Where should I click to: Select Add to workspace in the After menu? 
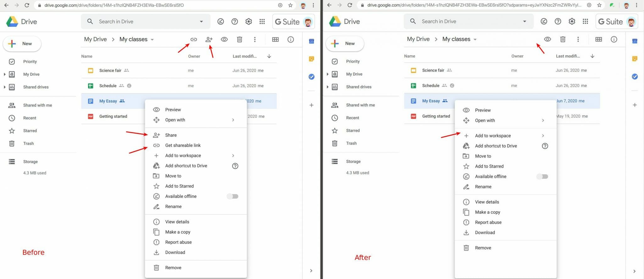[x=493, y=136]
